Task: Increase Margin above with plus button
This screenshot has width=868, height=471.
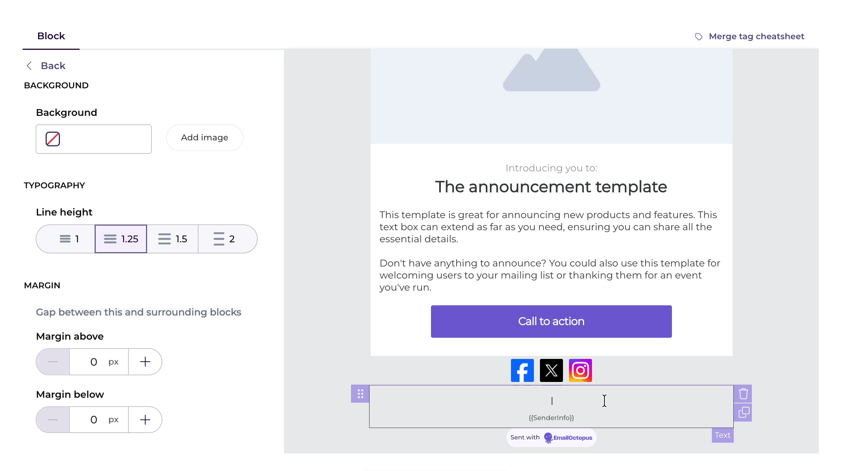Action: [x=145, y=362]
